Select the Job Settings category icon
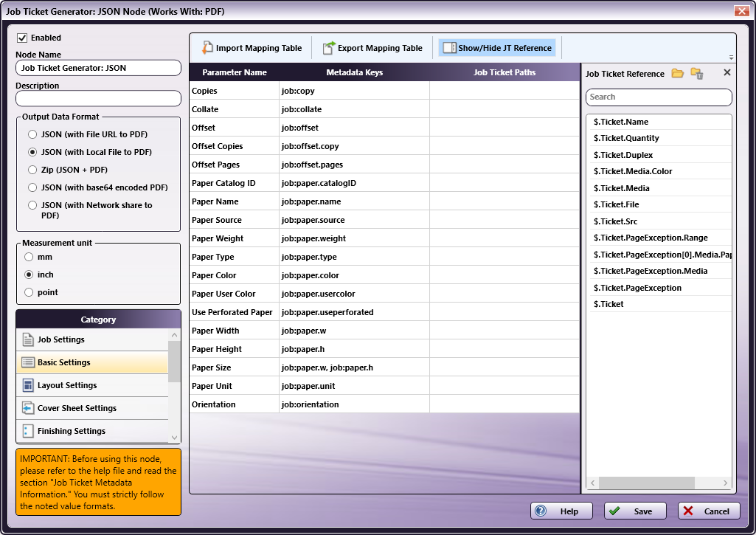This screenshot has height=535, width=756. 28,339
